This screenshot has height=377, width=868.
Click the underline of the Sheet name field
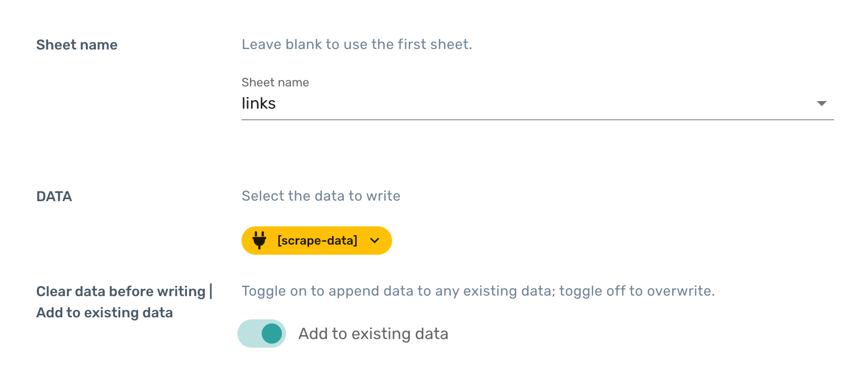(538, 120)
